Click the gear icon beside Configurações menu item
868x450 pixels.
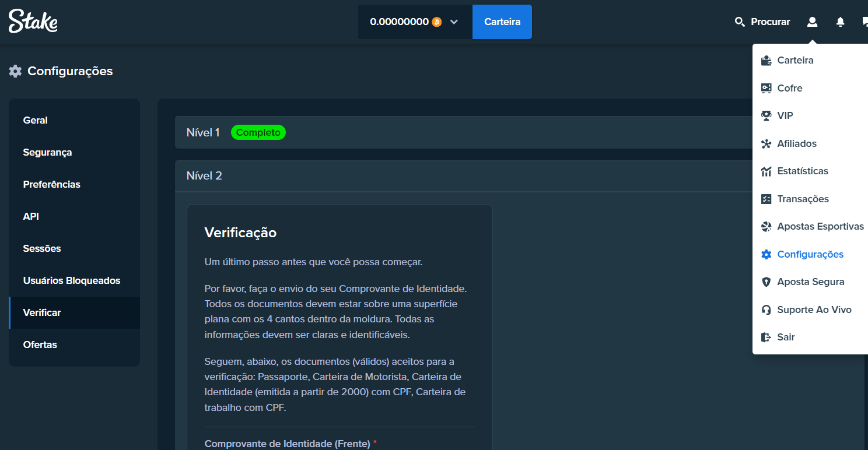click(x=766, y=254)
